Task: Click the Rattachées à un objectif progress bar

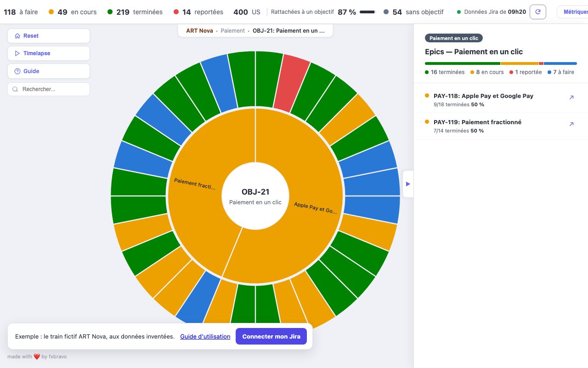Action: click(367, 12)
